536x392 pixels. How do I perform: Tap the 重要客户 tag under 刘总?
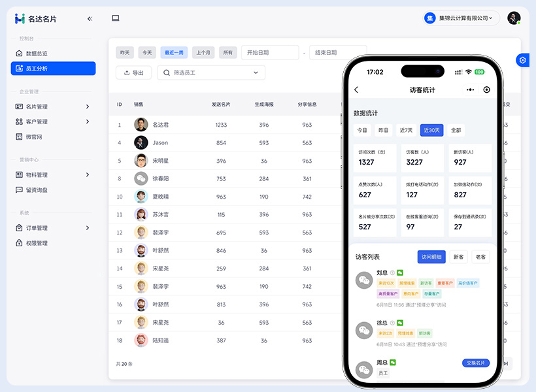pyautogui.click(x=445, y=283)
